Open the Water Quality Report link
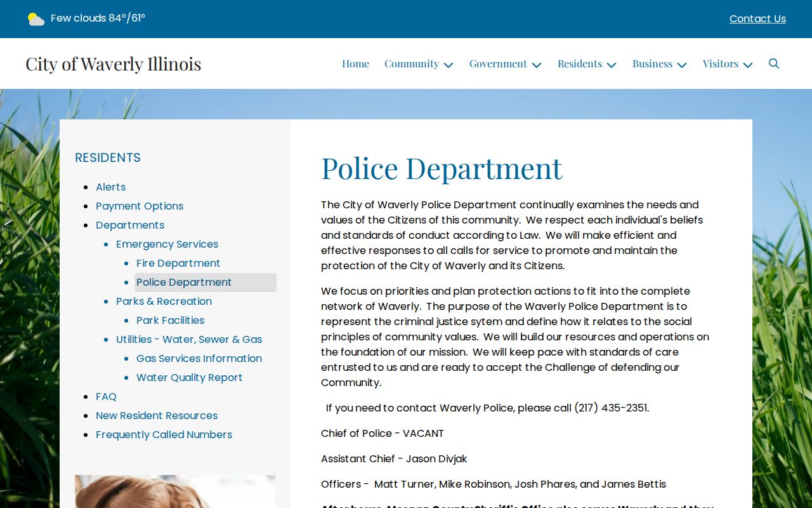Image resolution: width=812 pixels, height=508 pixels. tap(189, 377)
